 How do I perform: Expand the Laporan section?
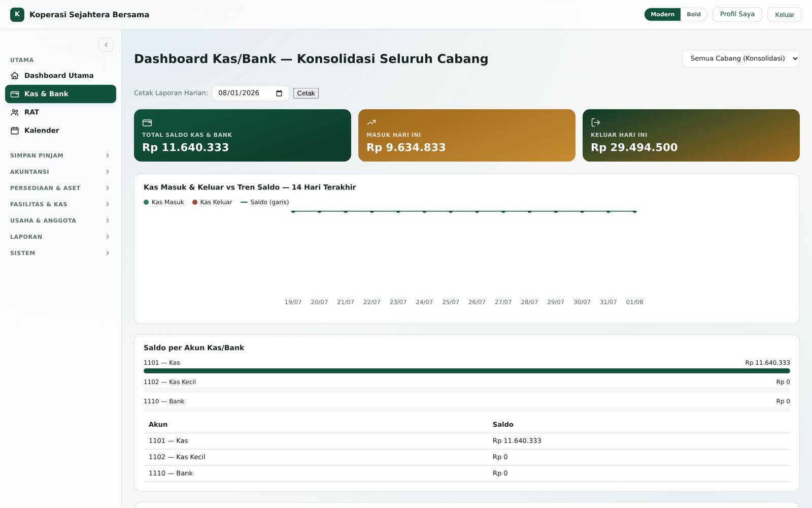pos(60,237)
